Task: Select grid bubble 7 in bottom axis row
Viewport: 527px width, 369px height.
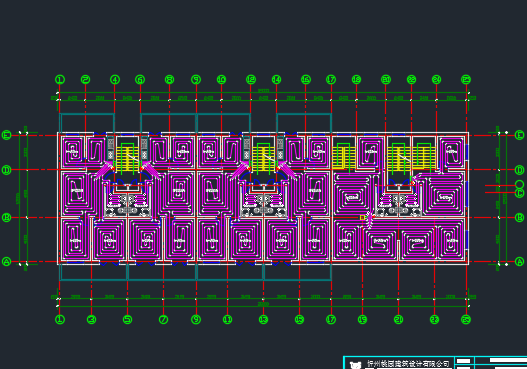Action: pos(163,319)
